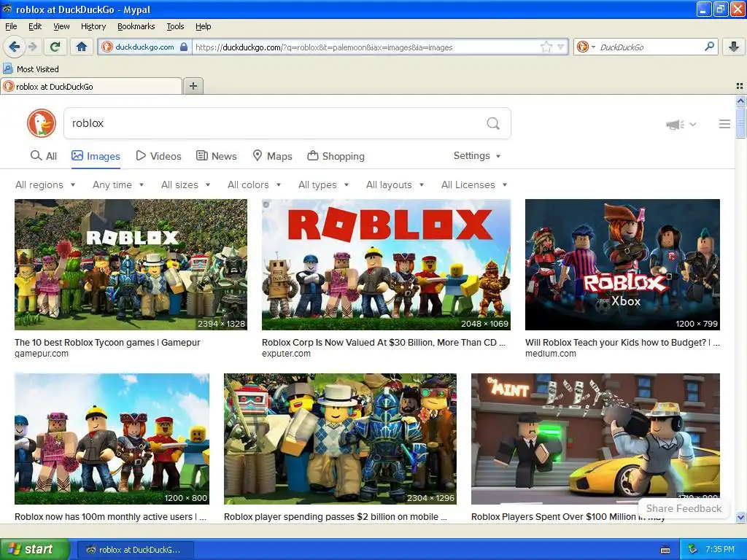Submit search with page magnifier icon
The width and height of the screenshot is (747, 560).
pos(493,123)
